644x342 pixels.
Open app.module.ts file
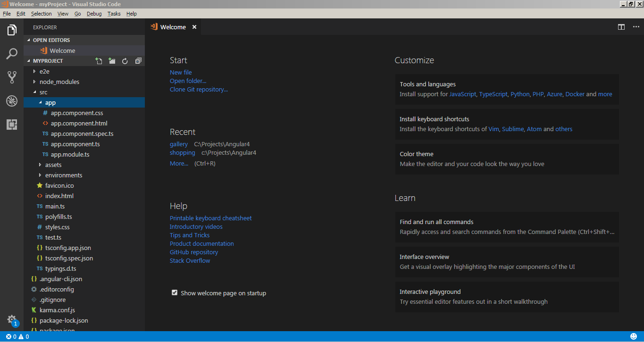(70, 154)
